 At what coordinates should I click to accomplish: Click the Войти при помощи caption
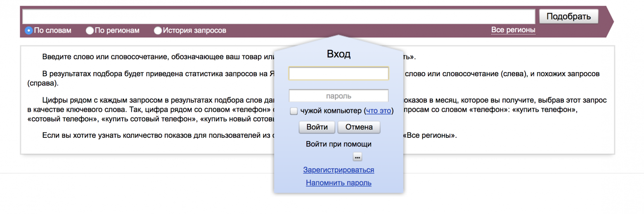(339, 144)
